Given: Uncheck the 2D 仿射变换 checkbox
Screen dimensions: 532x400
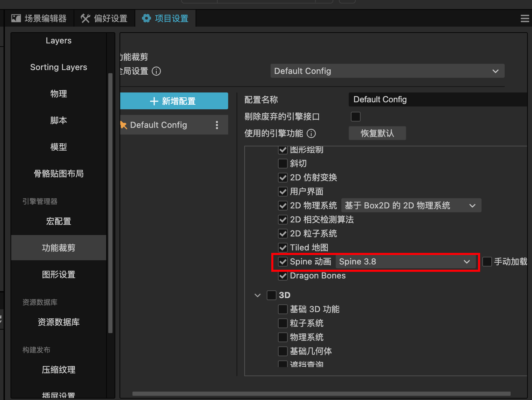Looking at the screenshot, I should coord(283,178).
